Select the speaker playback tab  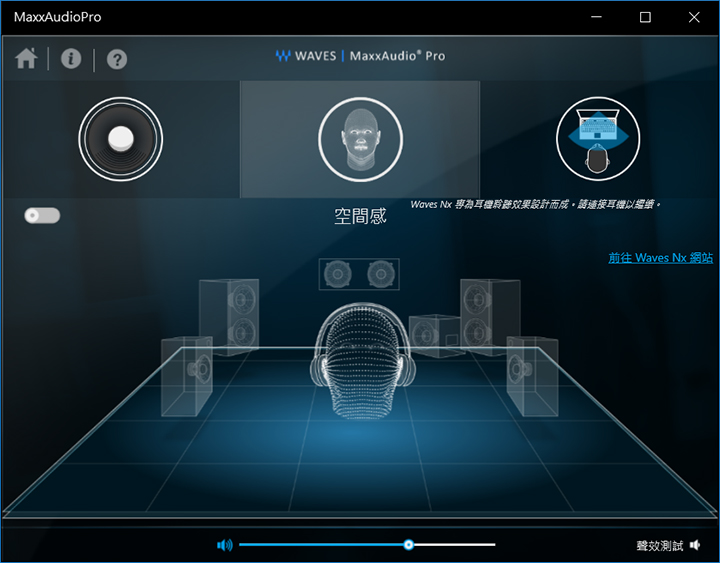121,139
